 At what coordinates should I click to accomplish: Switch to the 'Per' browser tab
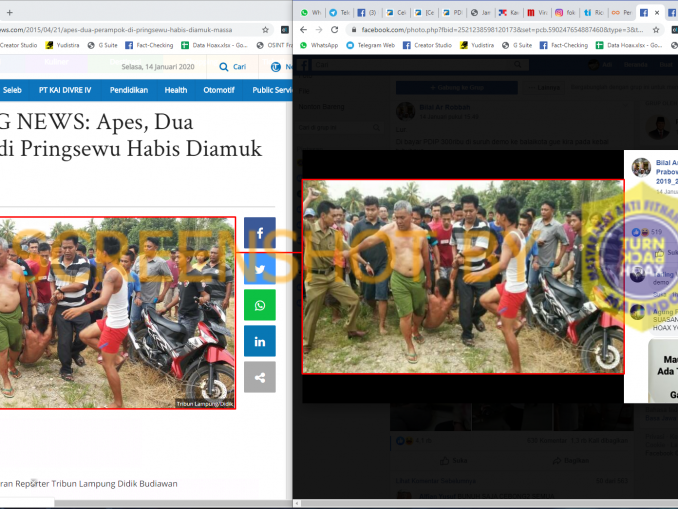click(x=621, y=13)
